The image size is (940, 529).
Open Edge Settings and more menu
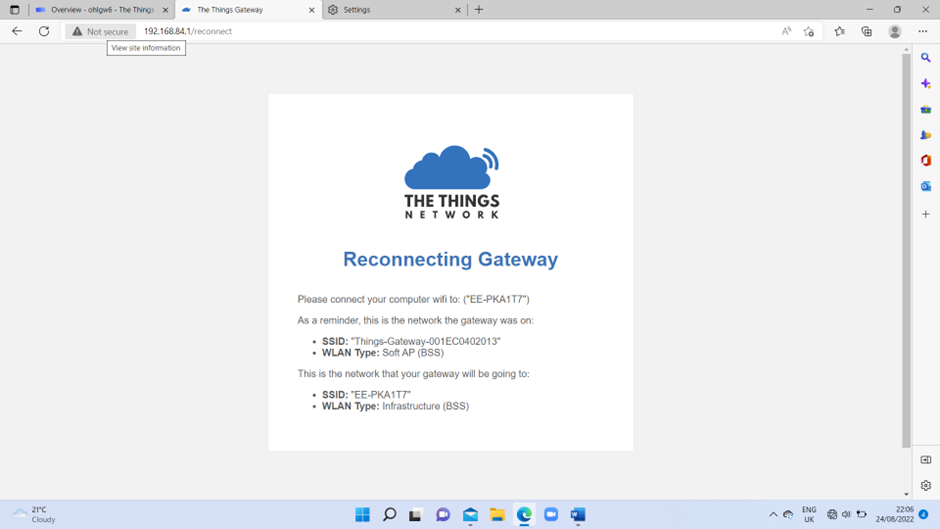pyautogui.click(x=922, y=32)
